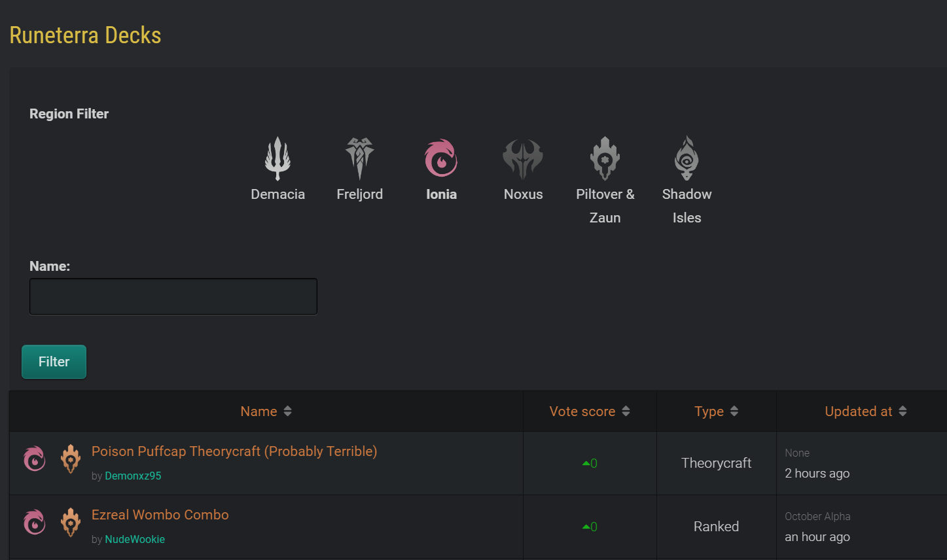Select the Shadow Isles region icon
This screenshot has height=560, width=947.
coord(687,158)
